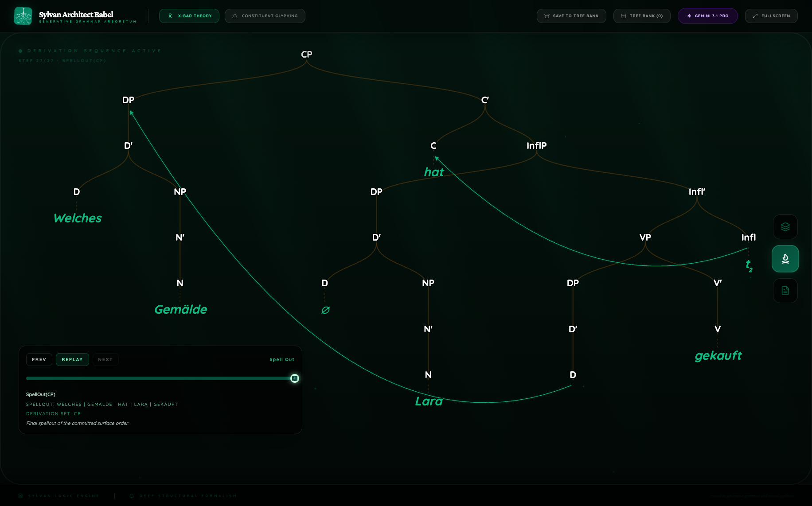This screenshot has width=812, height=506.
Task: Switch to Constituent Glyphing mode
Action: (x=265, y=16)
